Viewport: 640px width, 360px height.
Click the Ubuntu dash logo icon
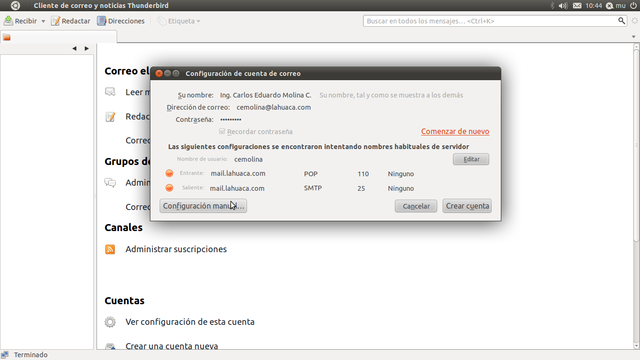point(15,5)
